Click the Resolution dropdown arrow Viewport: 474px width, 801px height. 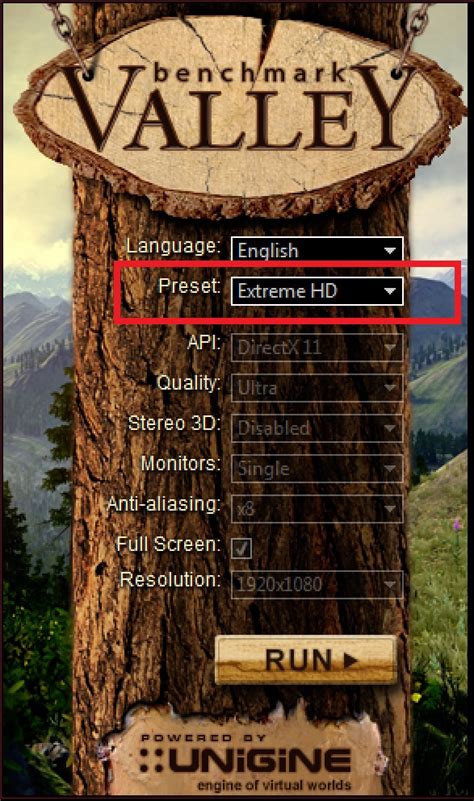[390, 584]
